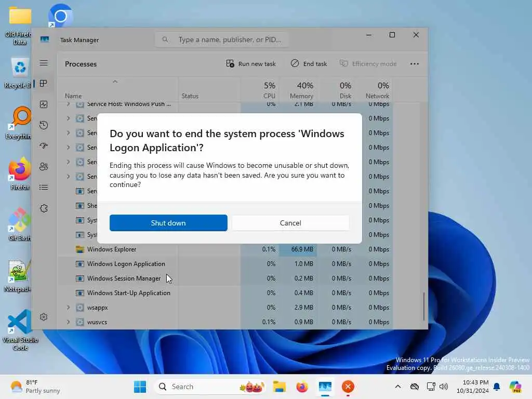Image resolution: width=532 pixels, height=399 pixels.
Task: Open File Explorer from the taskbar
Action: pos(279,387)
